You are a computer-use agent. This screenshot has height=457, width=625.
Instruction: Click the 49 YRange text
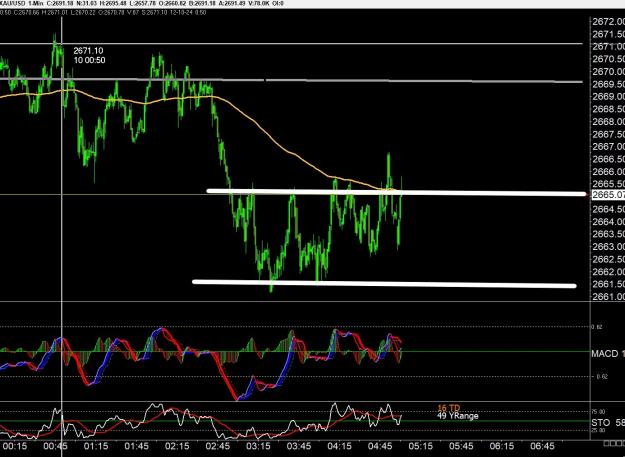pyautogui.click(x=457, y=416)
